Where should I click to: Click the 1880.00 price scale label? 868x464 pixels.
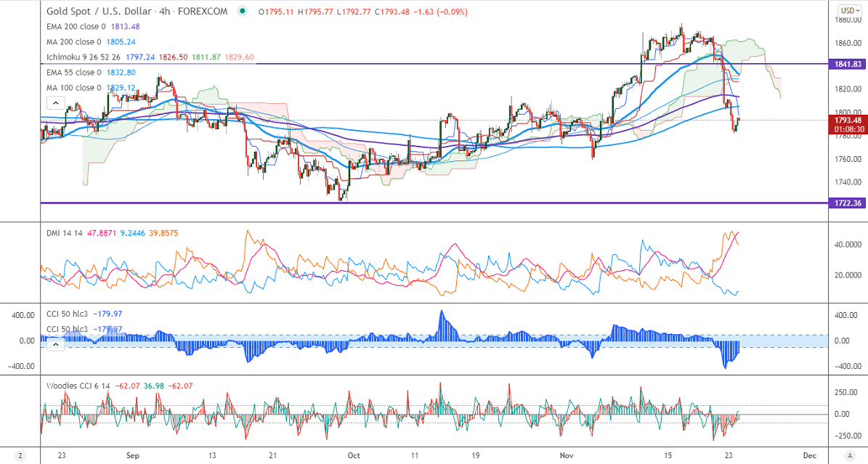point(848,20)
